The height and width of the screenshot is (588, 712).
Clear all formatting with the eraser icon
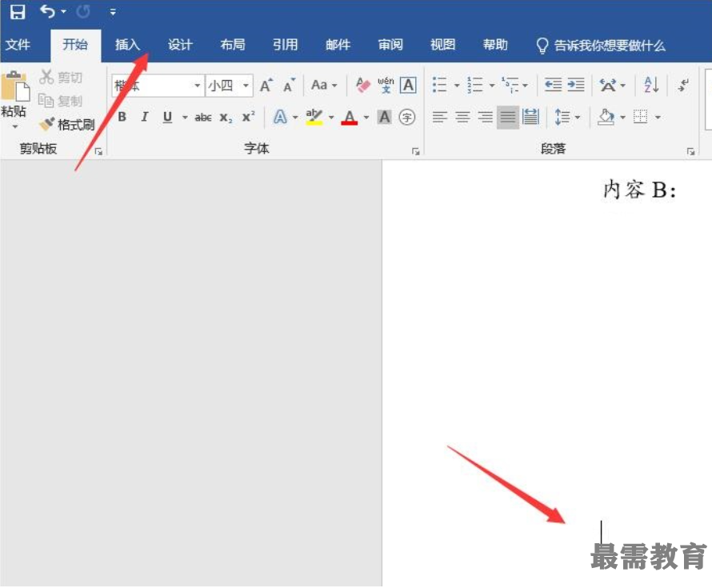(x=363, y=86)
